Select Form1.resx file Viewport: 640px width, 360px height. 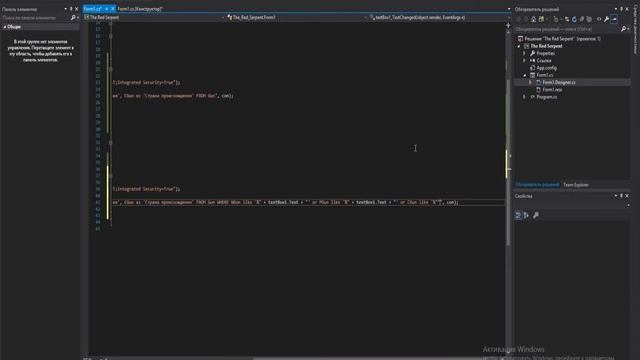pyautogui.click(x=552, y=90)
